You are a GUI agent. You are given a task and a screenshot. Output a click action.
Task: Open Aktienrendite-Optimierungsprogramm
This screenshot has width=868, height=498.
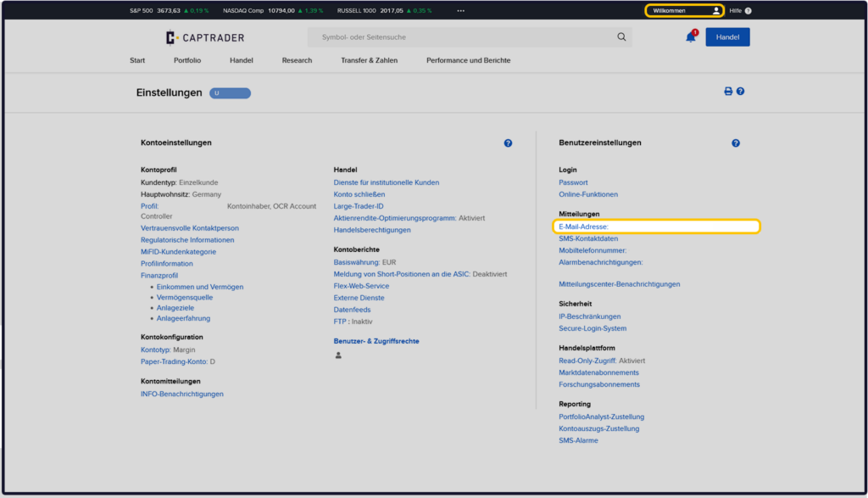[x=395, y=218]
